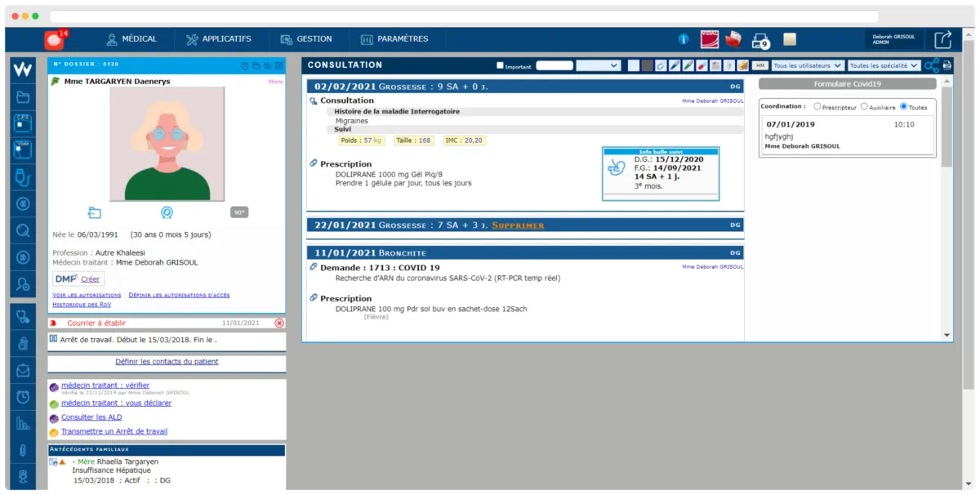The height and width of the screenshot is (495, 980).
Task: Click Transmettre un Arrêt de travail link
Action: [x=114, y=431]
